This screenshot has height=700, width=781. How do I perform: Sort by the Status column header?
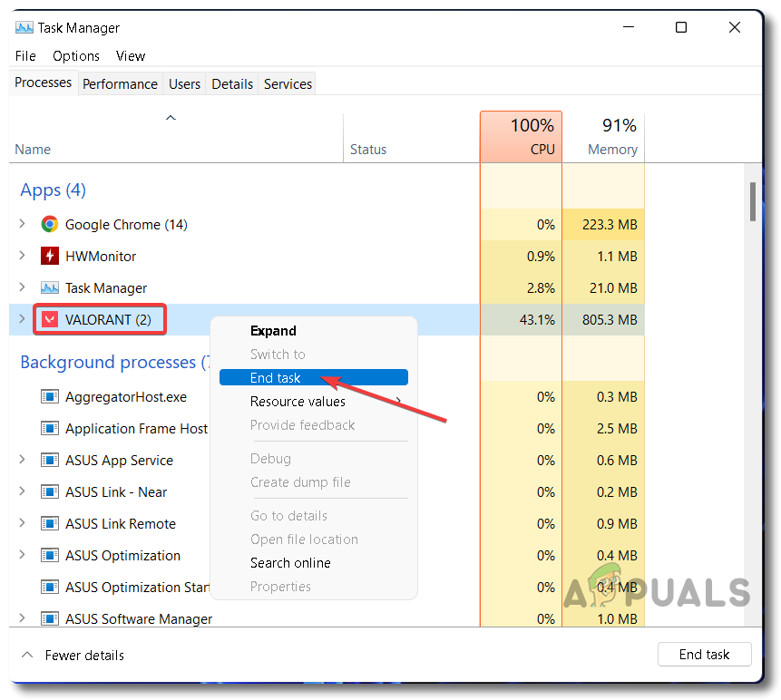[x=412, y=138]
